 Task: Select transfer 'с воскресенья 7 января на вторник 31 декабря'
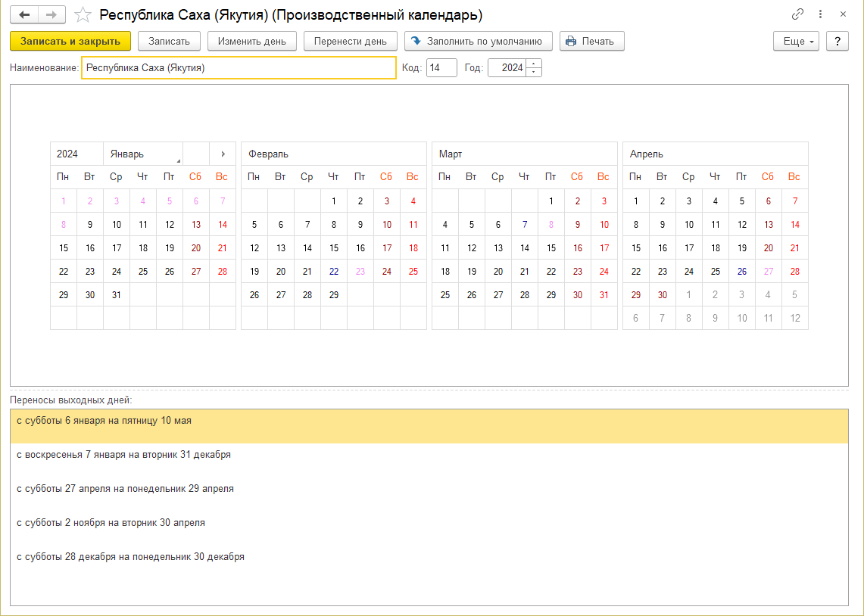coord(429,460)
